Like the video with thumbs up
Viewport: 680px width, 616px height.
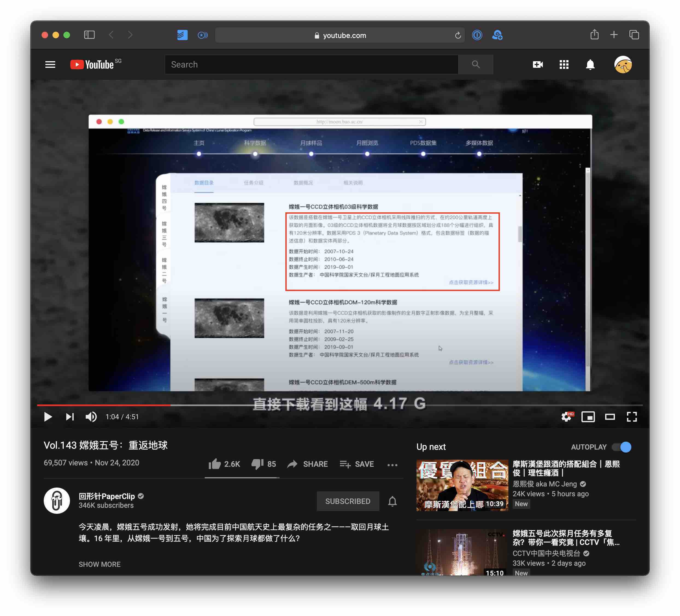[224, 464]
